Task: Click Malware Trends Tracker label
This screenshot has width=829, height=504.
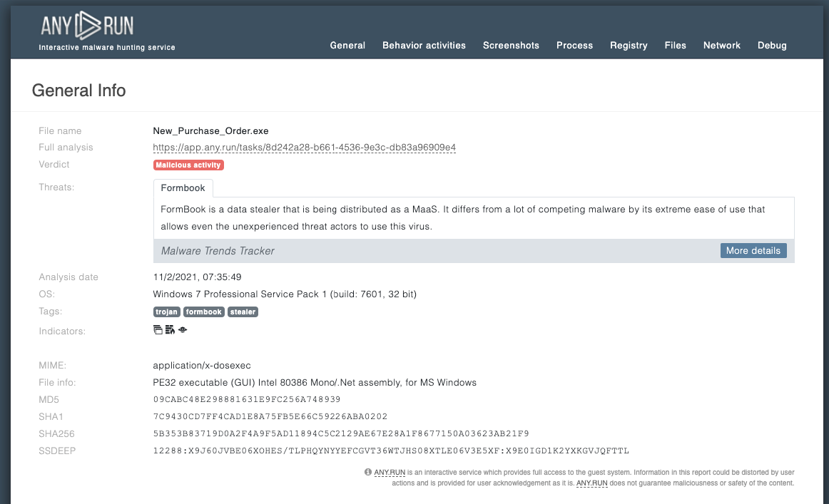Action: click(x=218, y=251)
